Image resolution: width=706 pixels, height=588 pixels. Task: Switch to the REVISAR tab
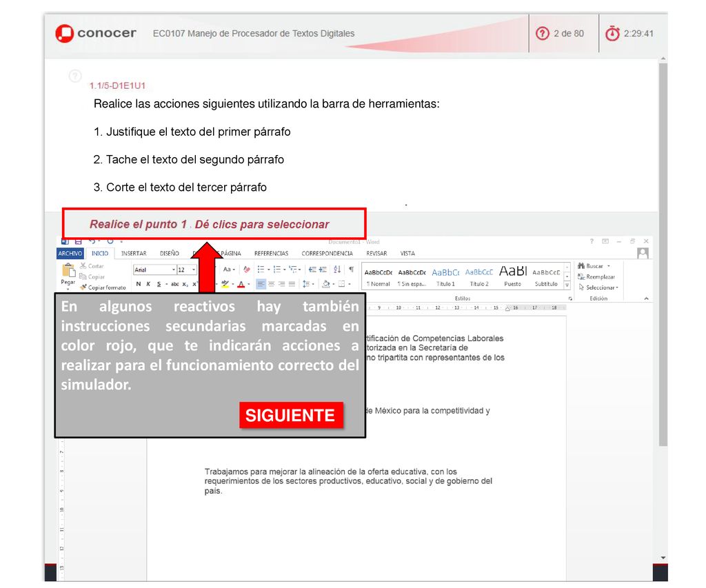pos(376,254)
